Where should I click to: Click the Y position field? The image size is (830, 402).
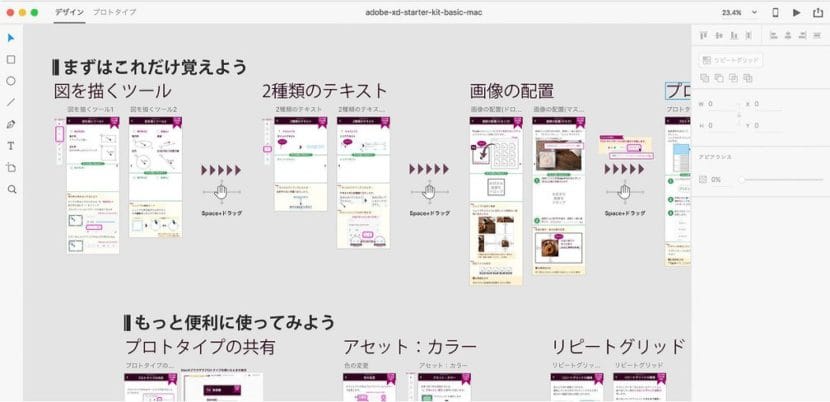point(766,126)
